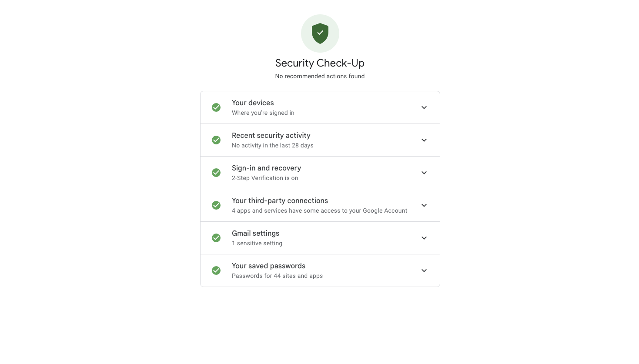Click green checkmark beside Recent security activity
This screenshot has height=364, width=639.
[216, 140]
